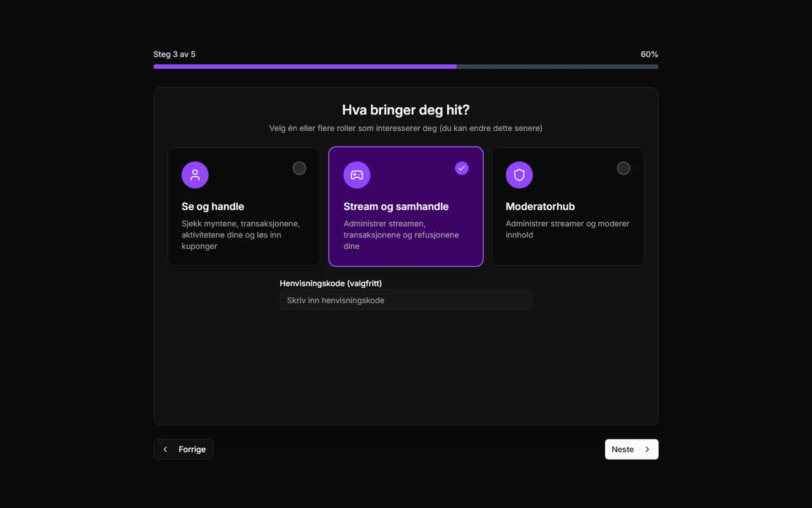Image resolution: width=812 pixels, height=508 pixels.
Task: Click the person icon on Se og handle card
Action: 195,175
